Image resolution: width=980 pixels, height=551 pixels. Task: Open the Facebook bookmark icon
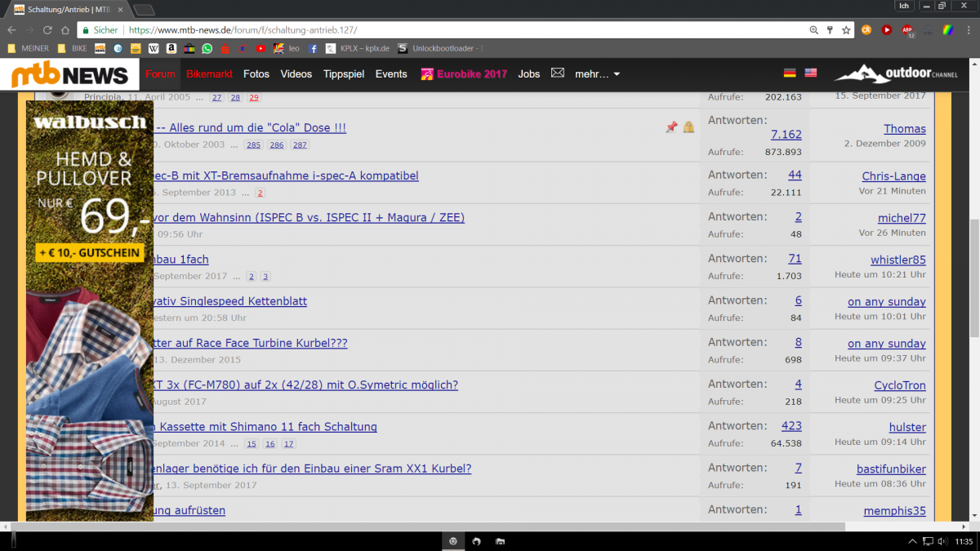click(313, 48)
